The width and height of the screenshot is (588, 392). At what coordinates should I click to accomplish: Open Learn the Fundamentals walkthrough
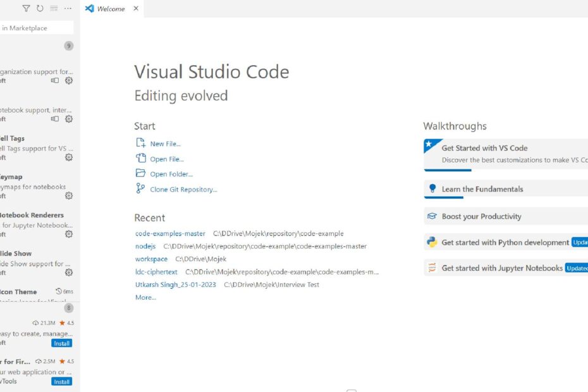[482, 189]
